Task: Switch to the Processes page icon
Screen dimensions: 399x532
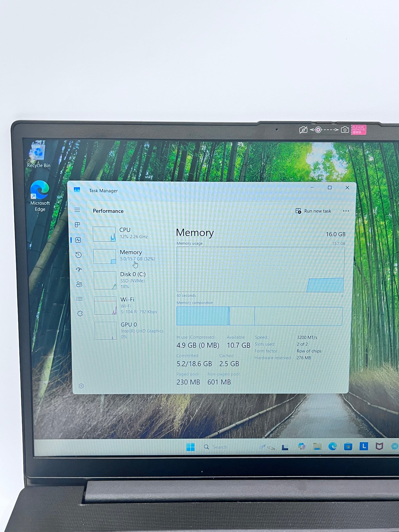Action: pyautogui.click(x=78, y=225)
